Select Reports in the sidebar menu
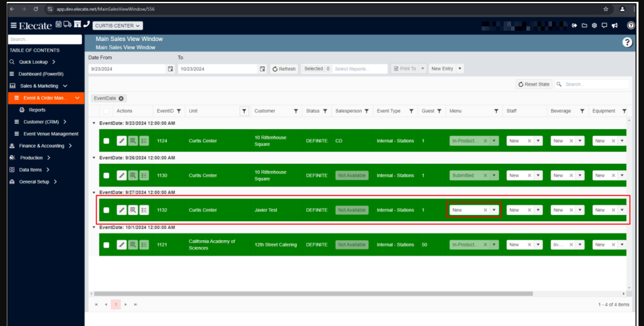This screenshot has height=326, width=644. pyautogui.click(x=37, y=110)
